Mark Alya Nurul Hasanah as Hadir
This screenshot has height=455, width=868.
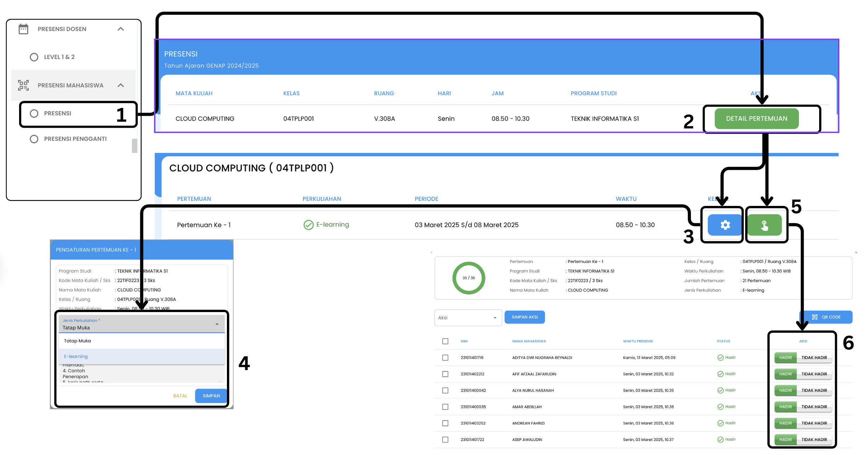click(x=786, y=391)
